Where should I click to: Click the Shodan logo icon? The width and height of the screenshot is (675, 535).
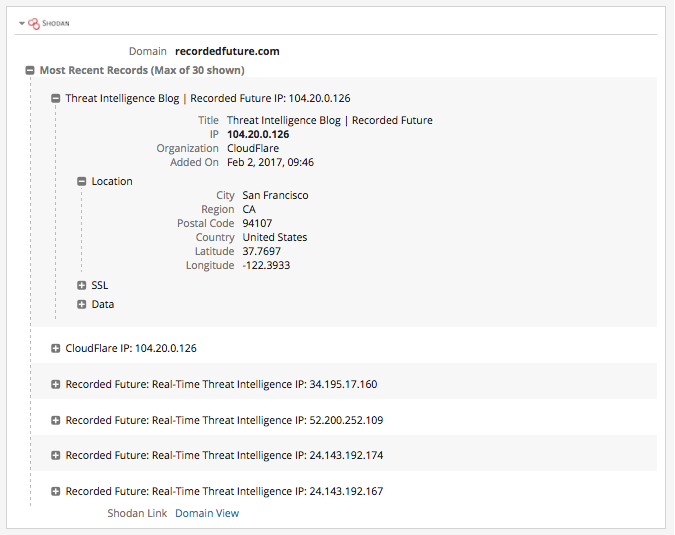(34, 22)
